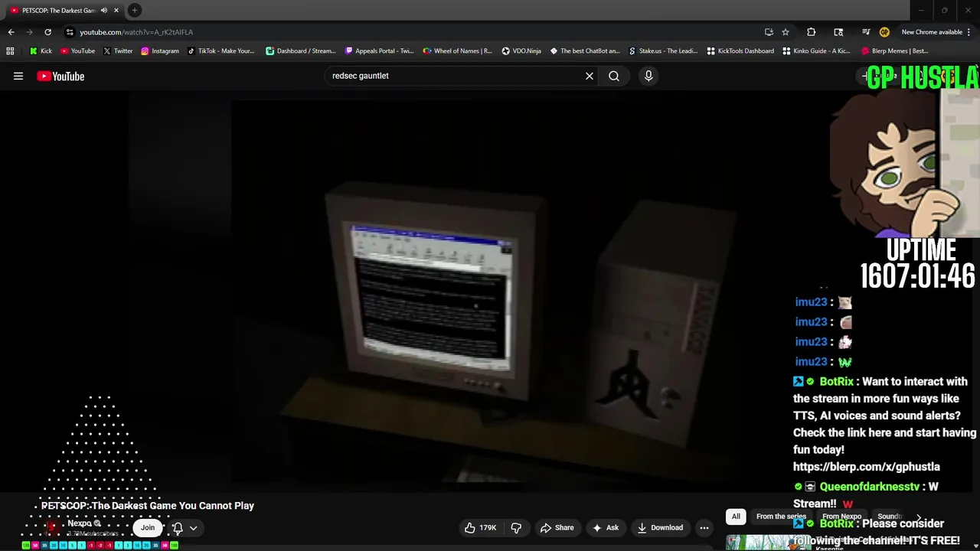Open the media controls music icon

(866, 32)
